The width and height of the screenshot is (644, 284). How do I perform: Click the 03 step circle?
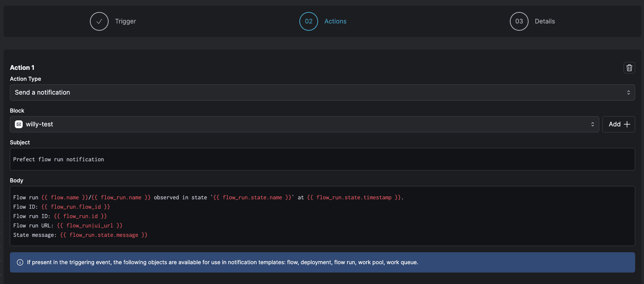pos(519,21)
